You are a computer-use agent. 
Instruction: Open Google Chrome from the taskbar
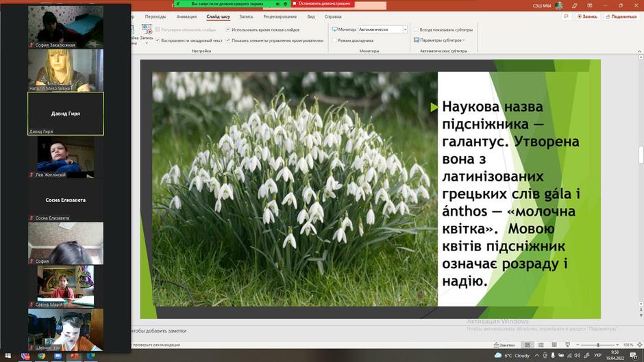coord(42,355)
